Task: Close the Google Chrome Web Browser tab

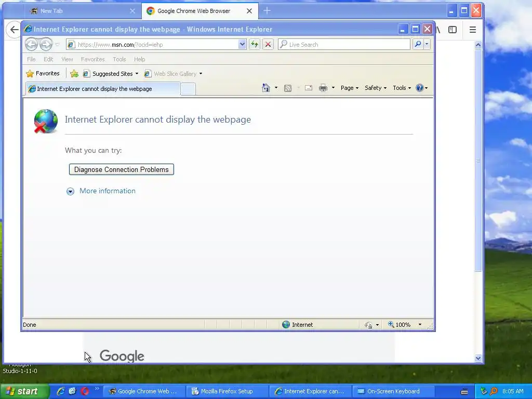Action: 249,11
